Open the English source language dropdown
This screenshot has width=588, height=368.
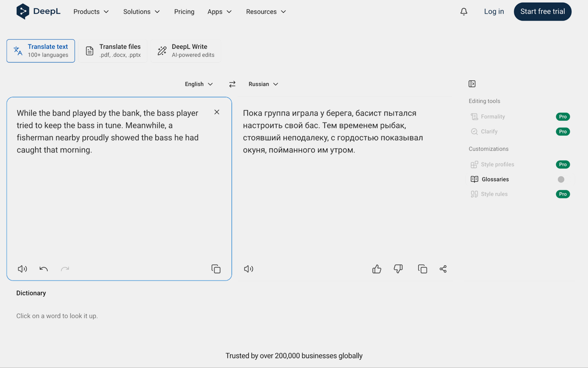click(199, 84)
